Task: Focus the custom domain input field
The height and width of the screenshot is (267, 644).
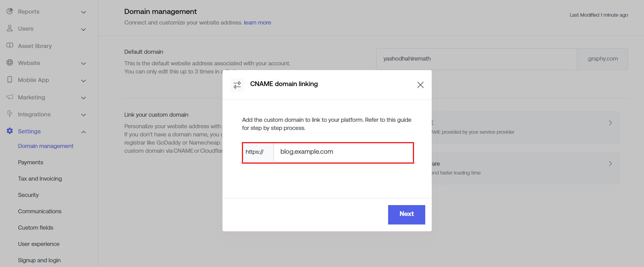Action: [x=342, y=152]
